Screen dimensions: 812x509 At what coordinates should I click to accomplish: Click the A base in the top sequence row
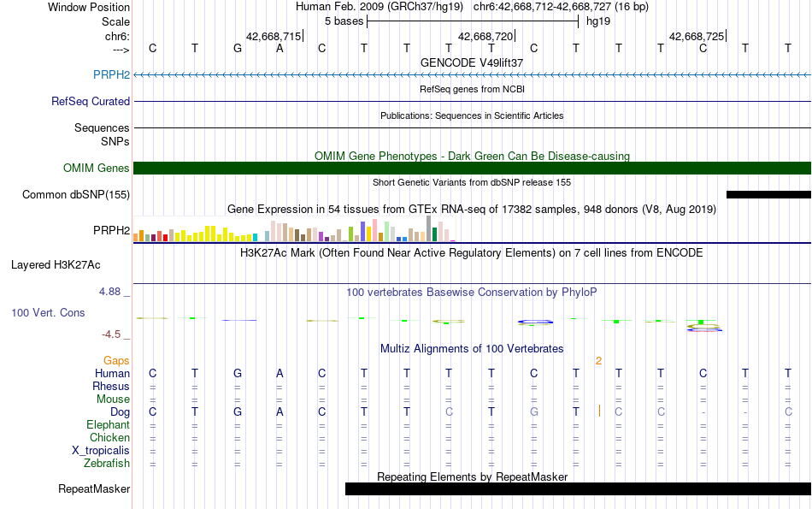tap(279, 49)
